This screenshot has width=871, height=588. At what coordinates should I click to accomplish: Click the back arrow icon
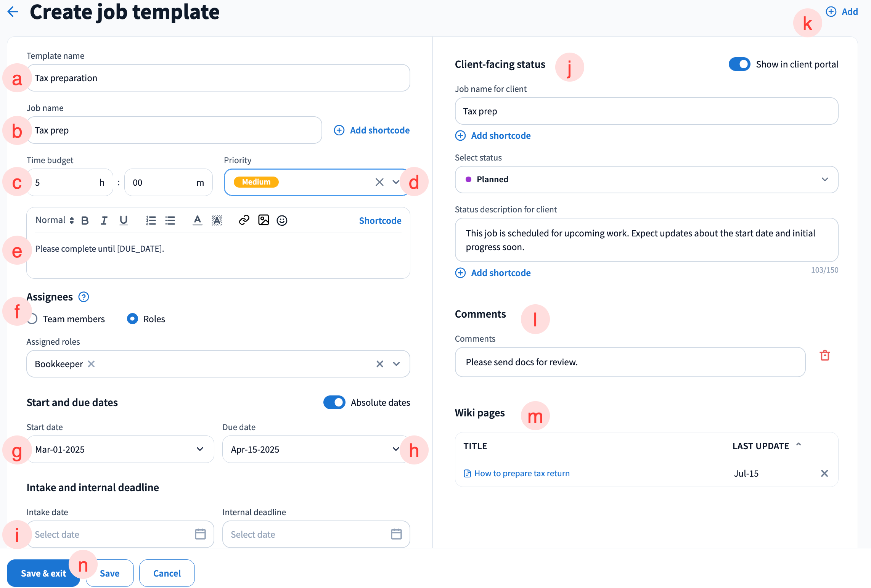pyautogui.click(x=13, y=12)
